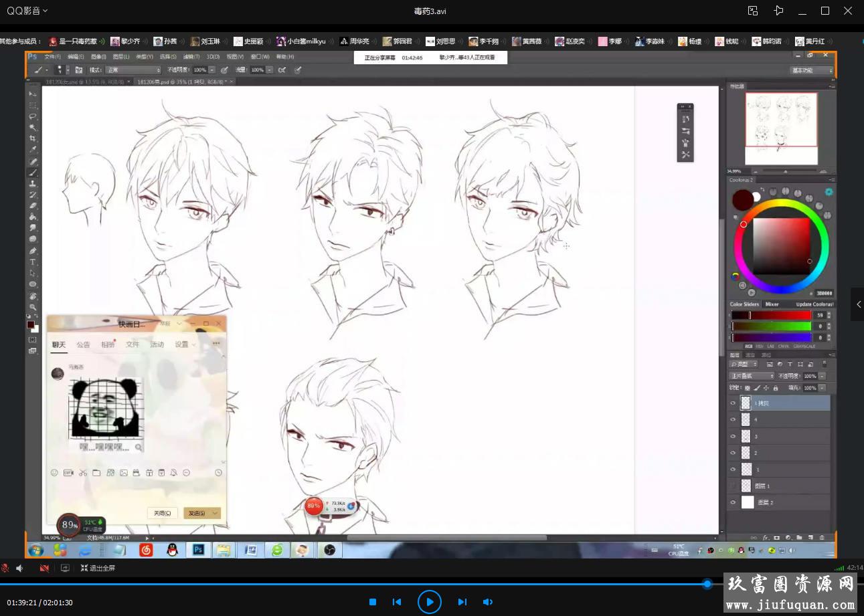Select the Type tool
The image size is (864, 616).
click(x=33, y=262)
